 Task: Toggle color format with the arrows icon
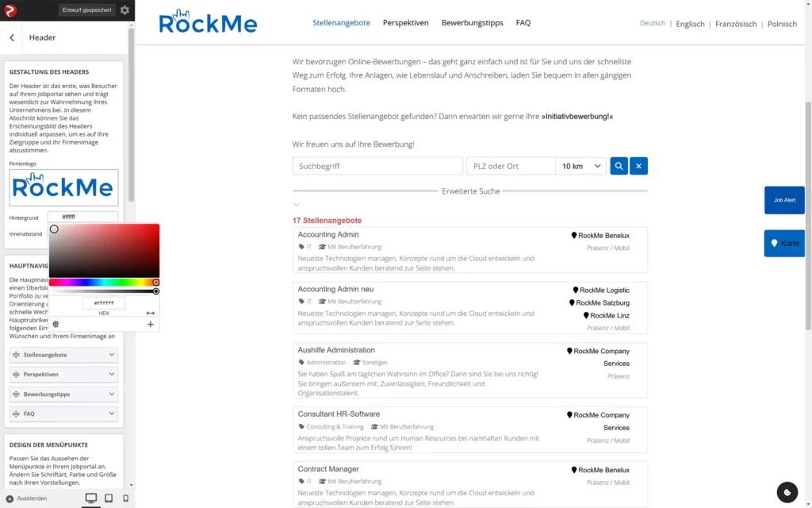[150, 313]
